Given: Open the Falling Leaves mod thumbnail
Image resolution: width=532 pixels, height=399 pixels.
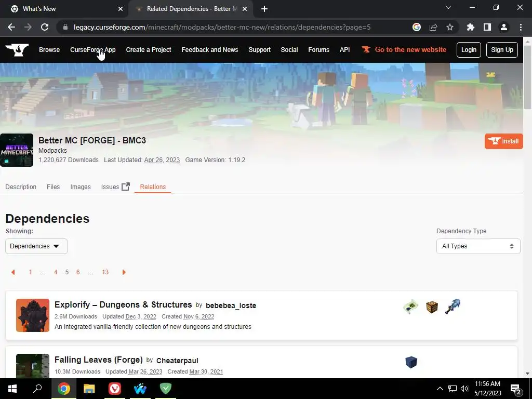Looking at the screenshot, I should 33,366.
